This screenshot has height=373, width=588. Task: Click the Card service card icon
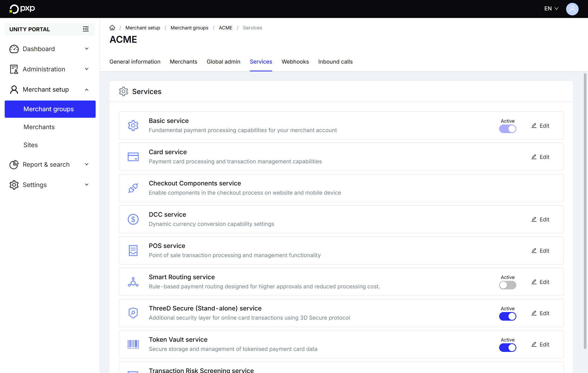pos(133,157)
